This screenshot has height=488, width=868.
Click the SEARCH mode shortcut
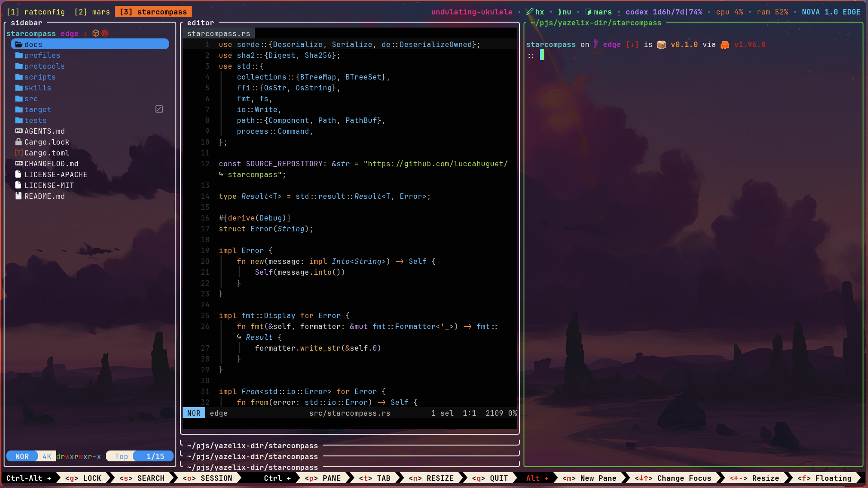[x=142, y=478]
